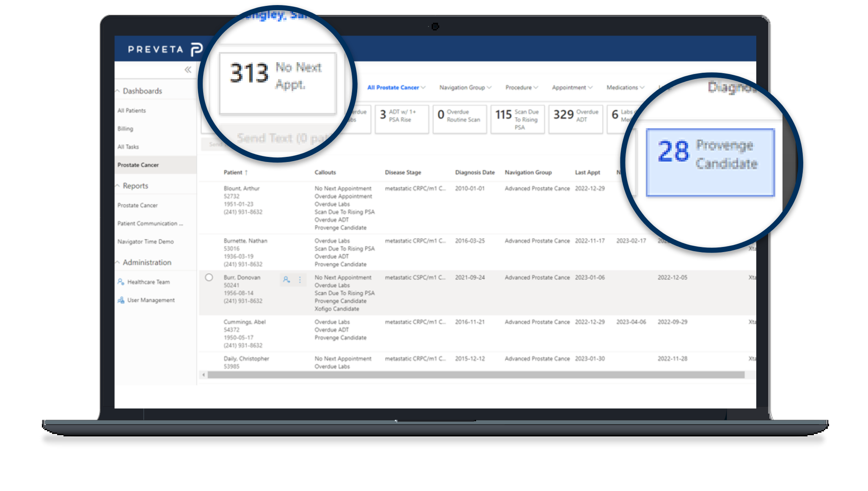The height and width of the screenshot is (491, 868).
Task: Select Prostate Cancer dashboard item
Action: pos(155,165)
